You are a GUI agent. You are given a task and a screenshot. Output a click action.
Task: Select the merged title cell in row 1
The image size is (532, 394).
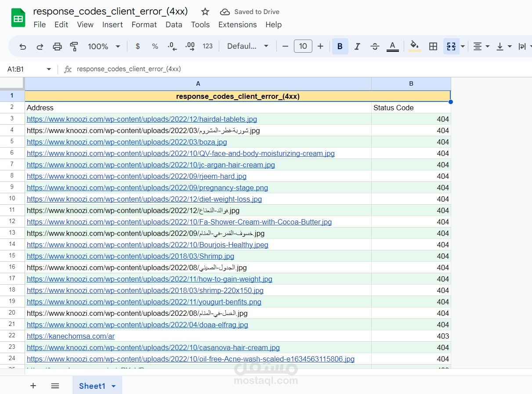click(238, 96)
